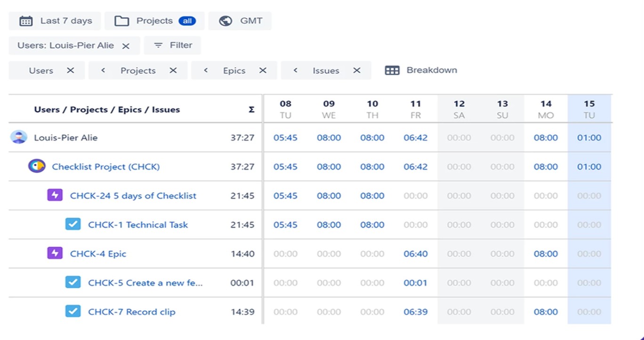
Task: Click the Filter funnel icon
Action: point(158,46)
